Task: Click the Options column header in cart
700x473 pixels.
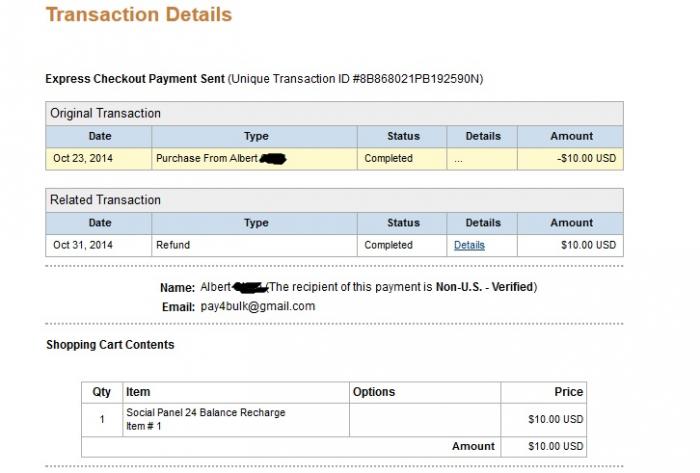Action: point(425,392)
